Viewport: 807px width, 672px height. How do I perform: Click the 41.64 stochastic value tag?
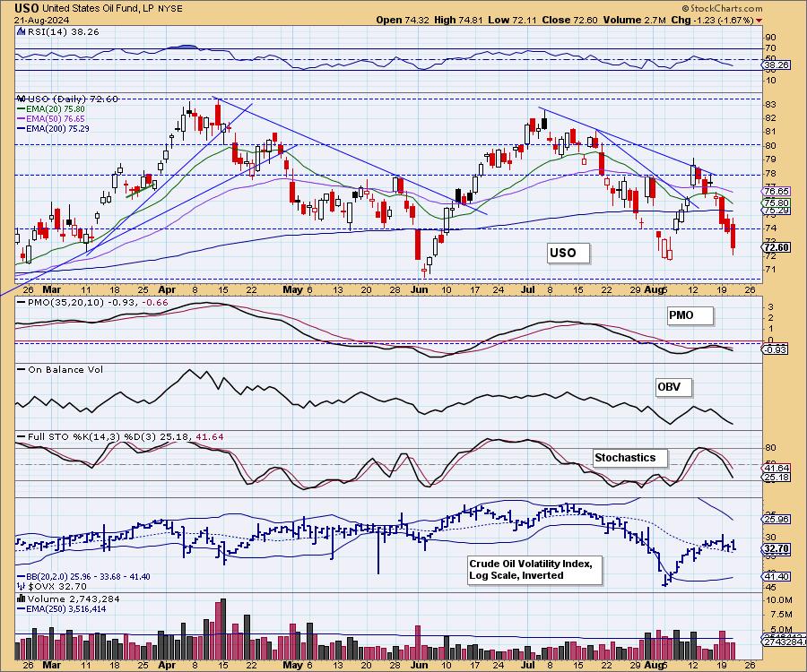click(x=777, y=469)
